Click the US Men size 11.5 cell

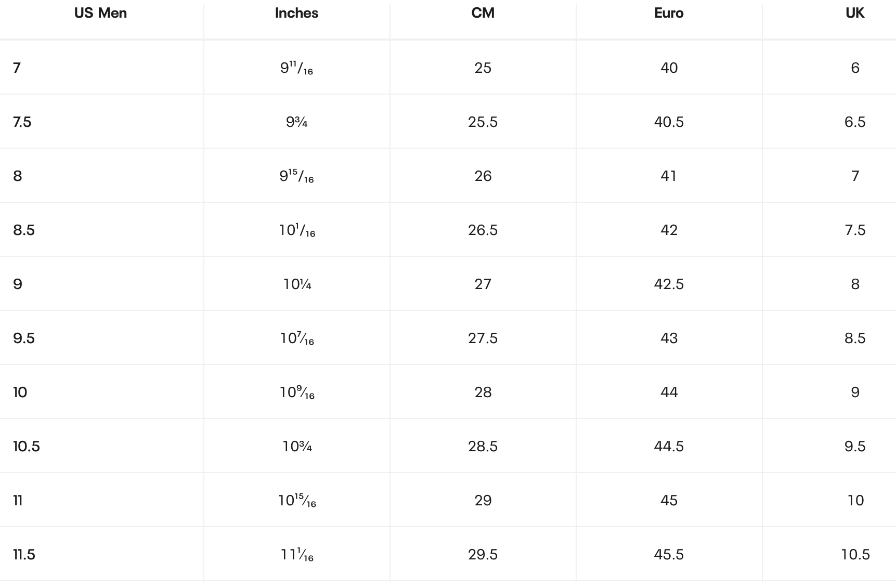click(24, 554)
